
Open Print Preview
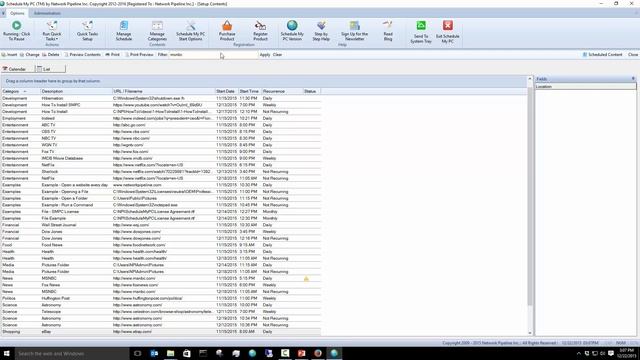pyautogui.click(x=139, y=54)
